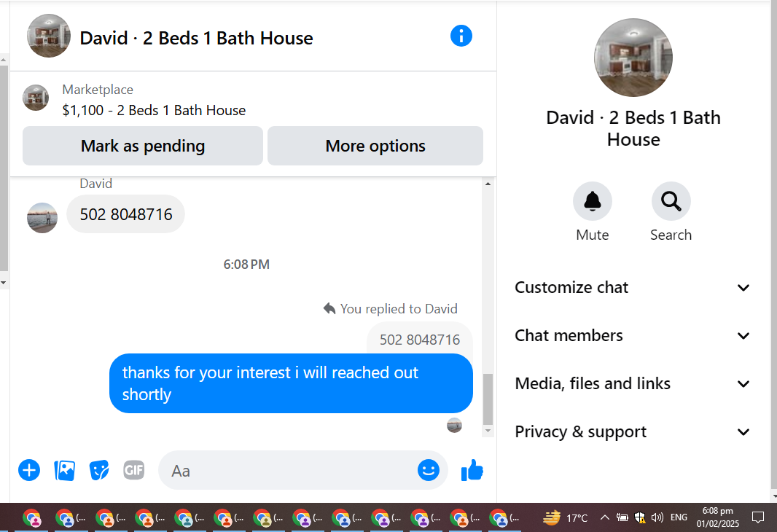777x532 pixels.
Task: Search in conversation using the magnifier icon
Action: point(671,201)
